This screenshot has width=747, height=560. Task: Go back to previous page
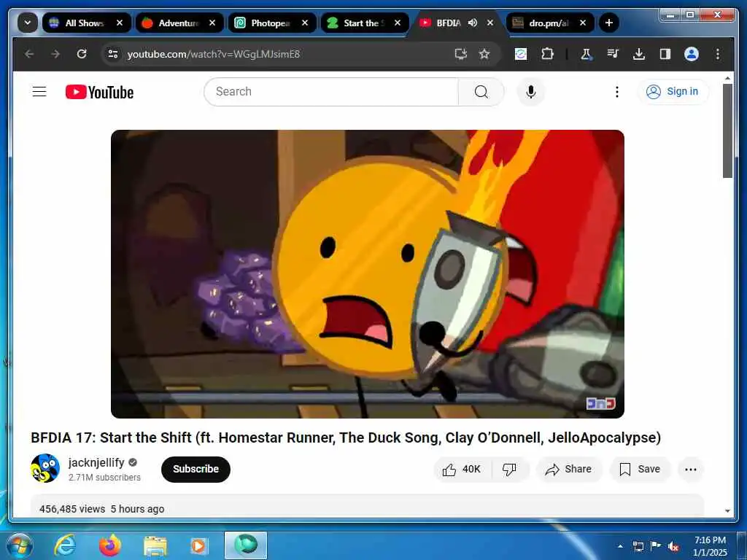29,54
